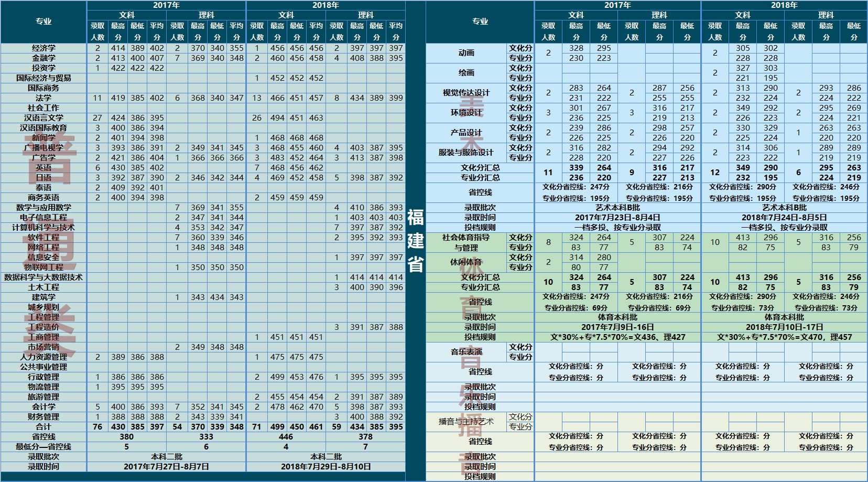The width and height of the screenshot is (868, 482).
Task: Select the 视觉传达设计 major cell
Action: pos(466,93)
